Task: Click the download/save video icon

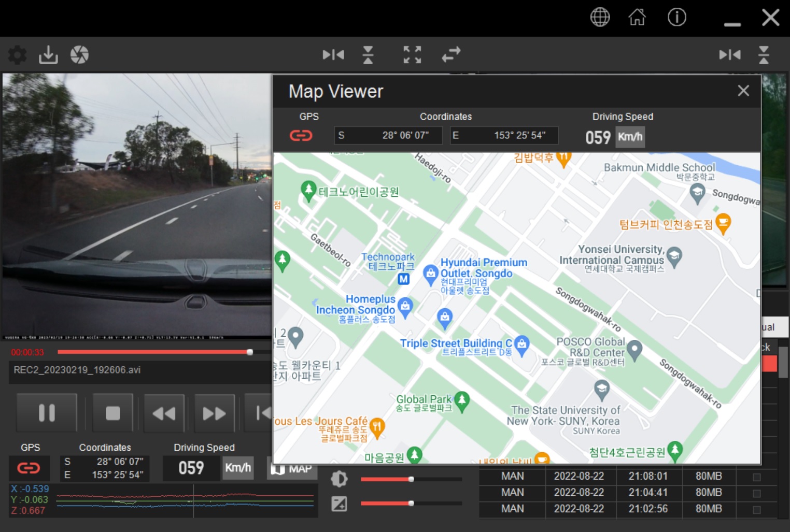Action: point(48,54)
